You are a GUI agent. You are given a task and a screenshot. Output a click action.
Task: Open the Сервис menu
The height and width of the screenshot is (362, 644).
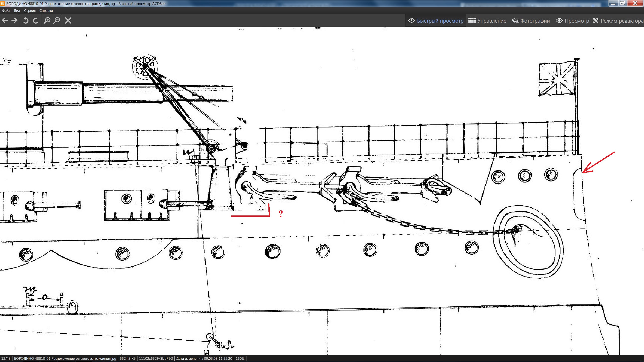[30, 11]
